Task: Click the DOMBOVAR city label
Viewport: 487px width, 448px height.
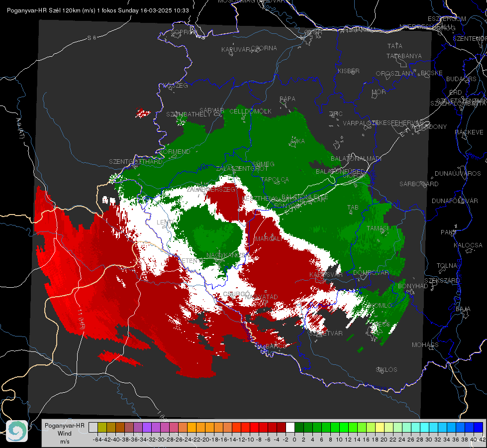Action: pyautogui.click(x=371, y=273)
